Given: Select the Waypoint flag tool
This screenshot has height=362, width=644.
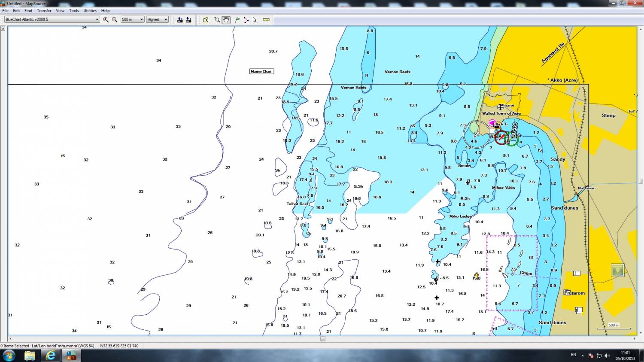Looking at the screenshot, I should (x=237, y=20).
